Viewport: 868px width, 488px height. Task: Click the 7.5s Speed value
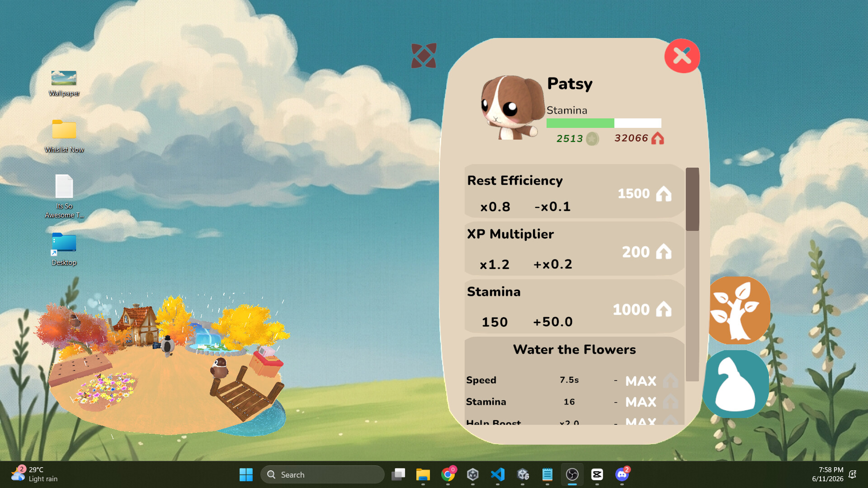569,380
